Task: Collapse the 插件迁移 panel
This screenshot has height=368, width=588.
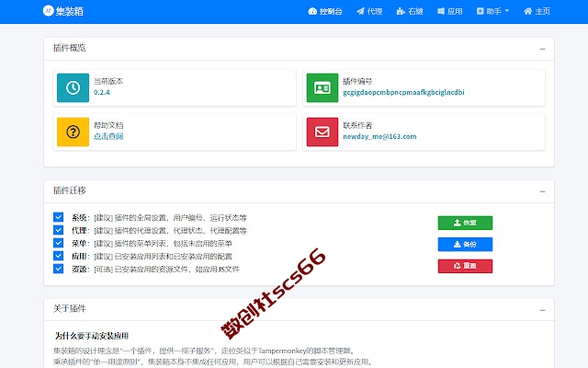Action: [542, 191]
